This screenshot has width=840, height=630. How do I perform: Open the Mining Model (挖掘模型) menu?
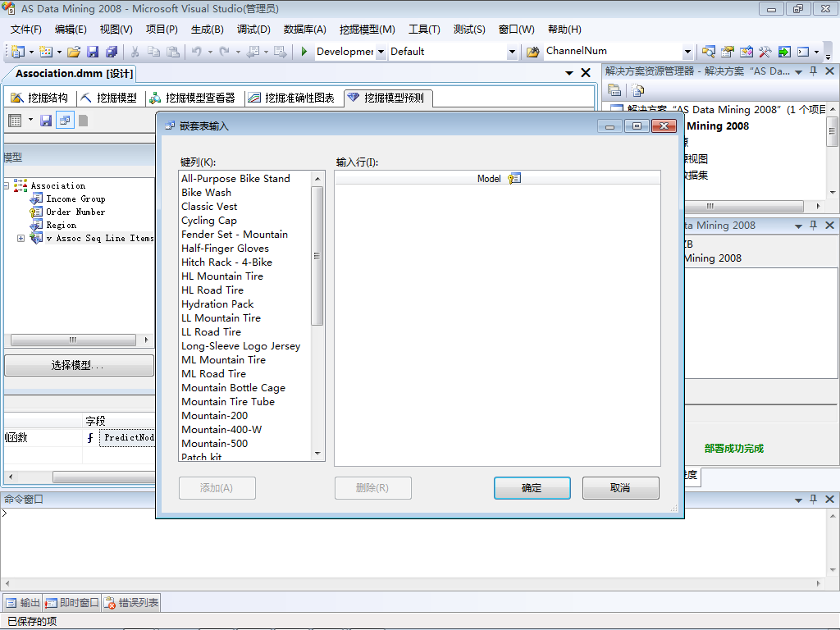click(367, 30)
